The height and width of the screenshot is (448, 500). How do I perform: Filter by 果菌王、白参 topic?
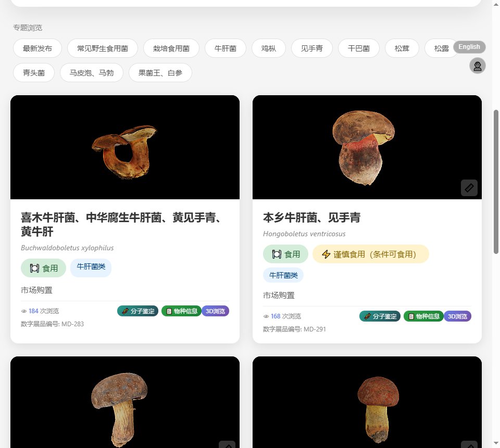(160, 73)
